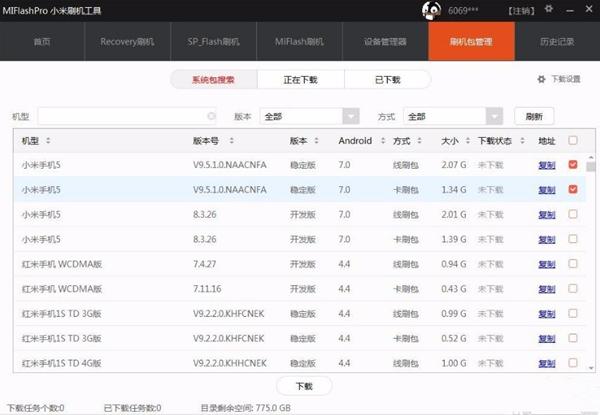Clear the 机型 search field icon
This screenshot has width=600, height=415.
coord(211,116)
